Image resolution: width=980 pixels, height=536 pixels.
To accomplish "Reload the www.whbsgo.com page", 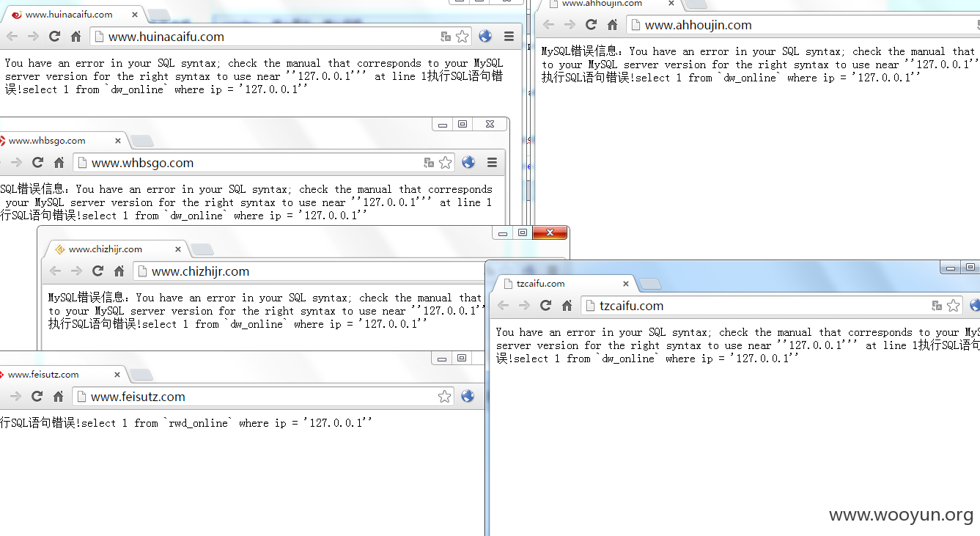I will click(37, 163).
